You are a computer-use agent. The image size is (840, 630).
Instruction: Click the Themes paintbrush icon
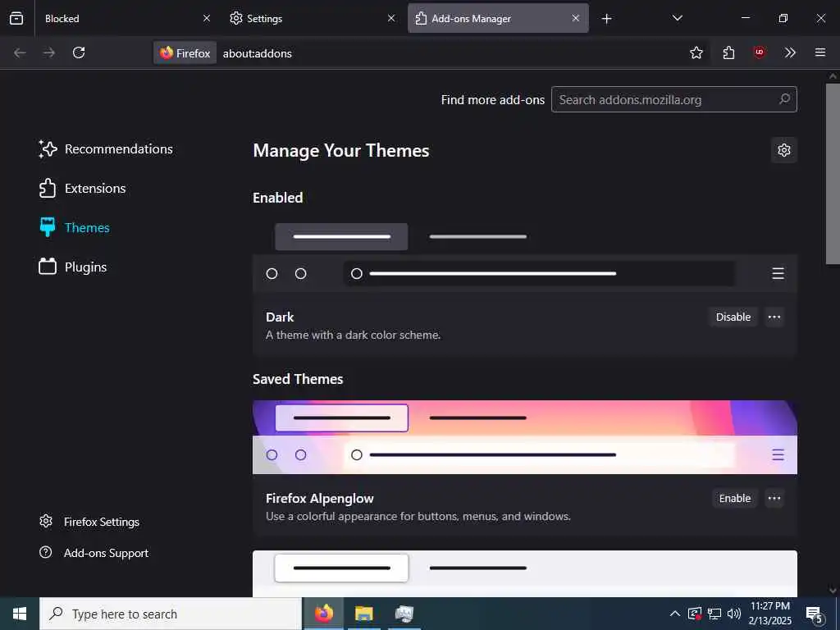tap(48, 227)
